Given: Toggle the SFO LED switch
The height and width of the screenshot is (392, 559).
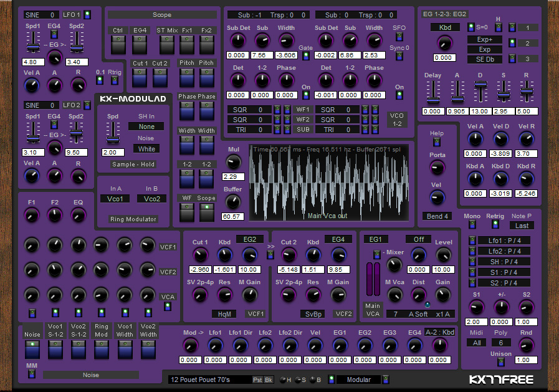Looking at the screenshot, I should [399, 36].
